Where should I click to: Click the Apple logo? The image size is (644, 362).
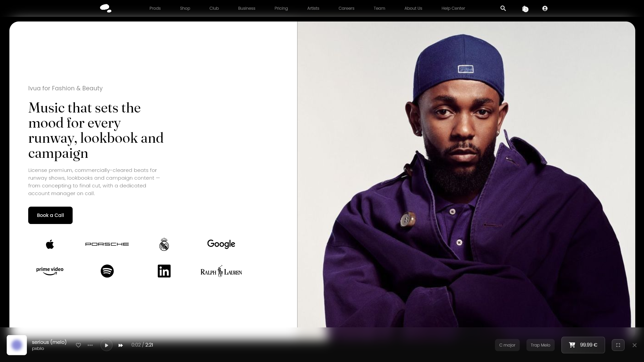point(50,244)
